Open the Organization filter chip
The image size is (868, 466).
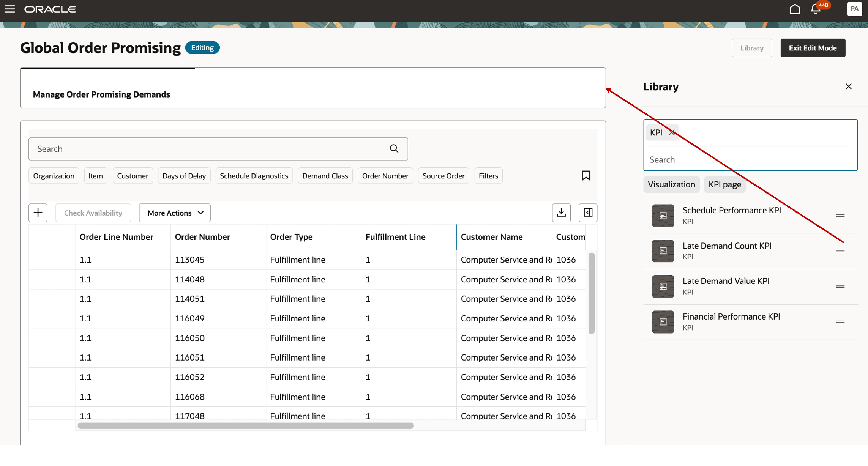[54, 176]
